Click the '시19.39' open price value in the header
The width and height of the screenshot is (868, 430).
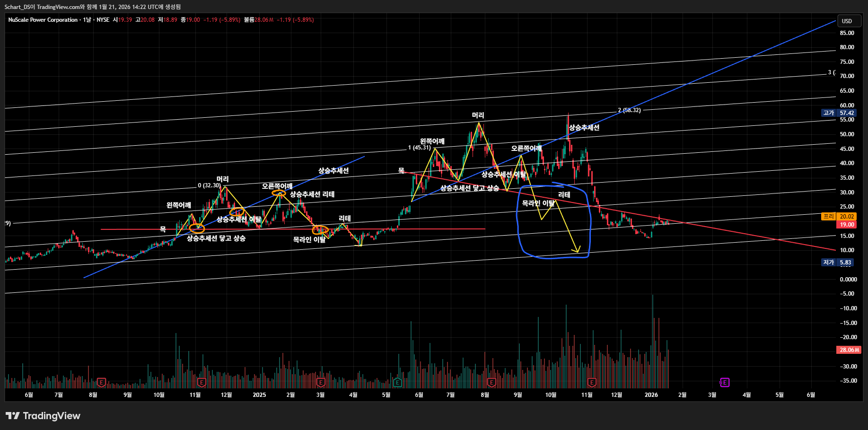(x=123, y=20)
